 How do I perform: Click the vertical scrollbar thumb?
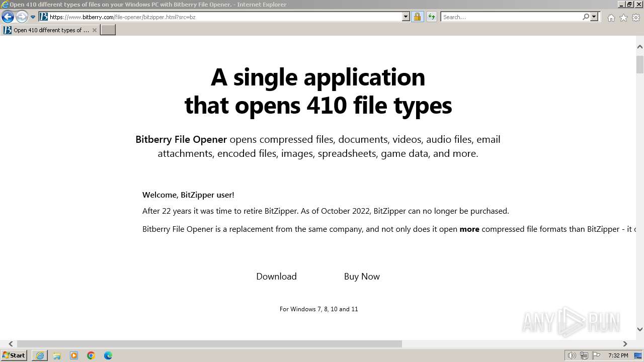tap(640, 64)
